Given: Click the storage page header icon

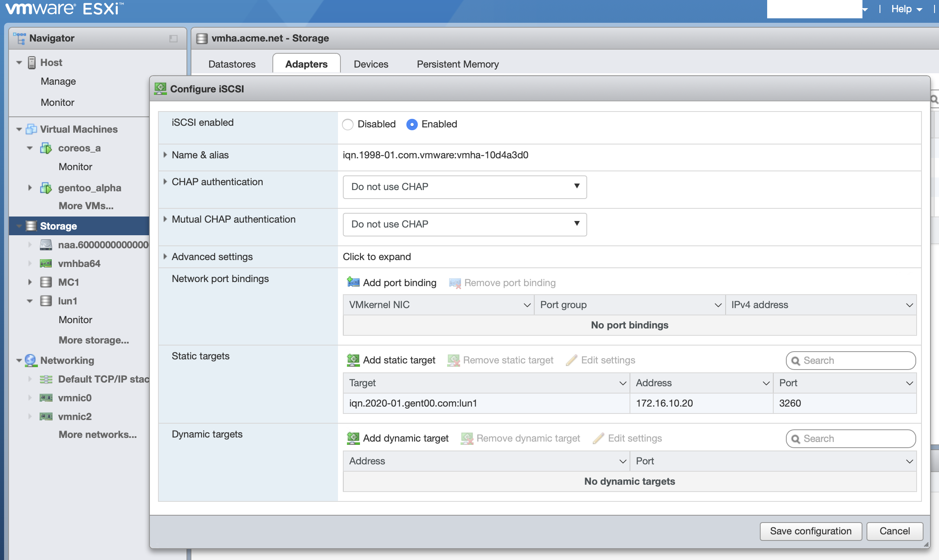Looking at the screenshot, I should point(202,39).
